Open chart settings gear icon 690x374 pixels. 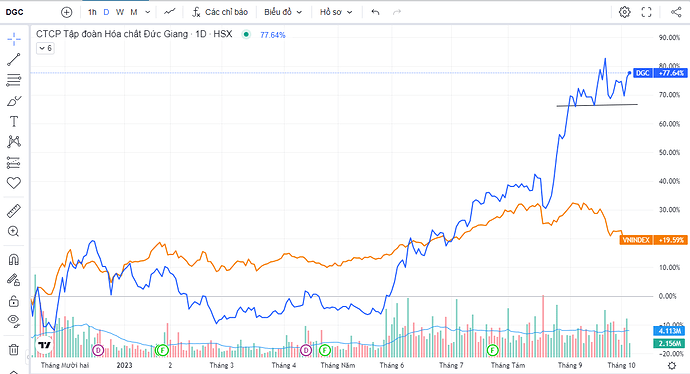(x=624, y=12)
